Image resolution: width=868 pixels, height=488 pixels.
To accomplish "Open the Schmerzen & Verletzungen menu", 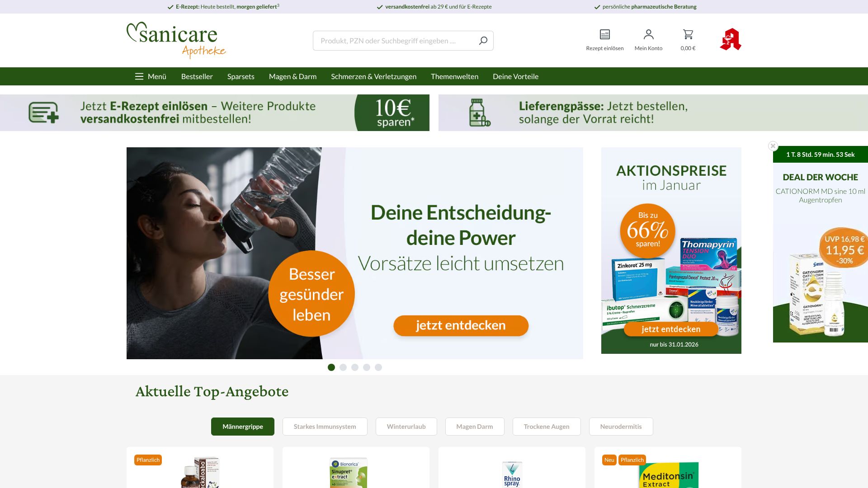I will point(373,76).
